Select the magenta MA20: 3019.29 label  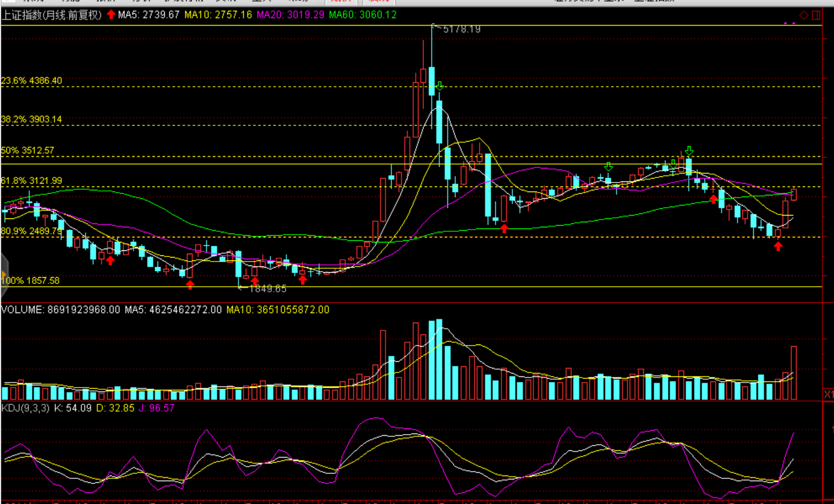click(x=290, y=15)
